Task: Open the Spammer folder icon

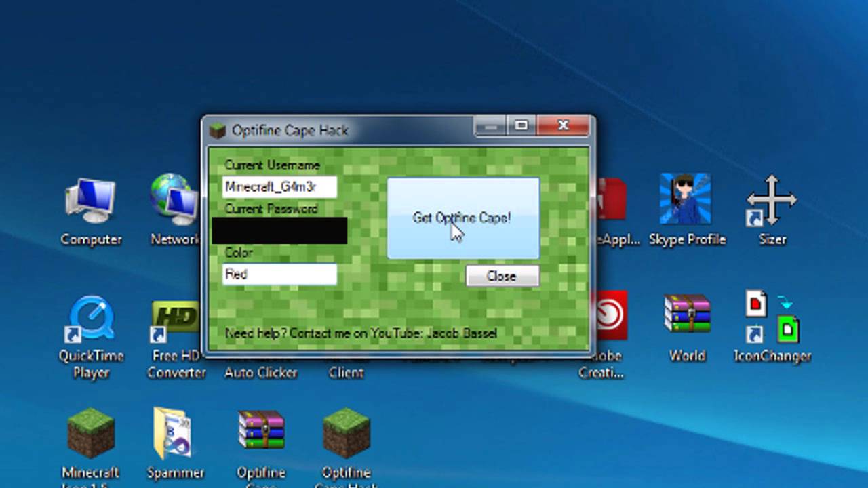Action: point(172,434)
